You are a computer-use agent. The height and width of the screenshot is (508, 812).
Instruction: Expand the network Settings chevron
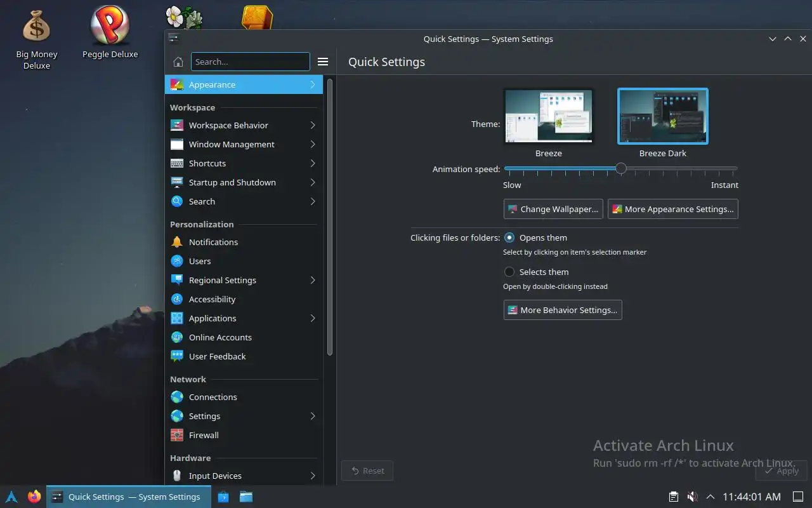click(x=313, y=416)
